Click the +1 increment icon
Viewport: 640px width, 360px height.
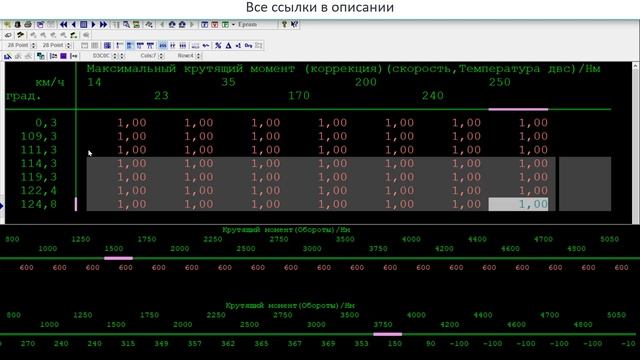point(238,45)
